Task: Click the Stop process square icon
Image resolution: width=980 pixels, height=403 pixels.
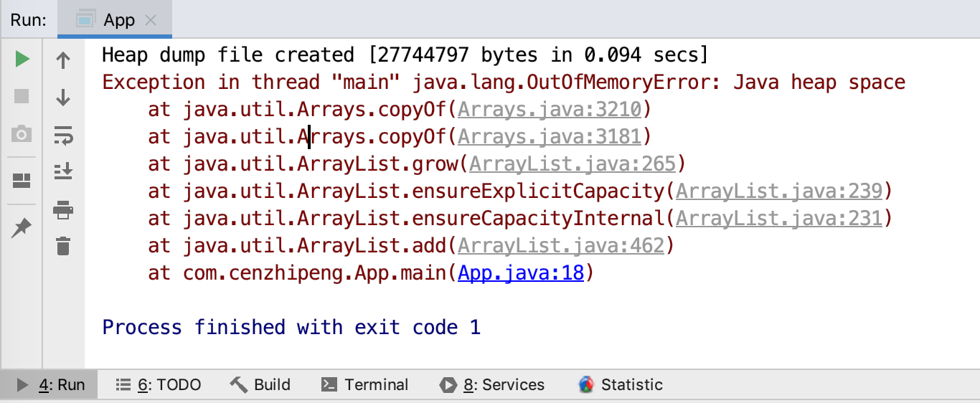Action: 22,96
